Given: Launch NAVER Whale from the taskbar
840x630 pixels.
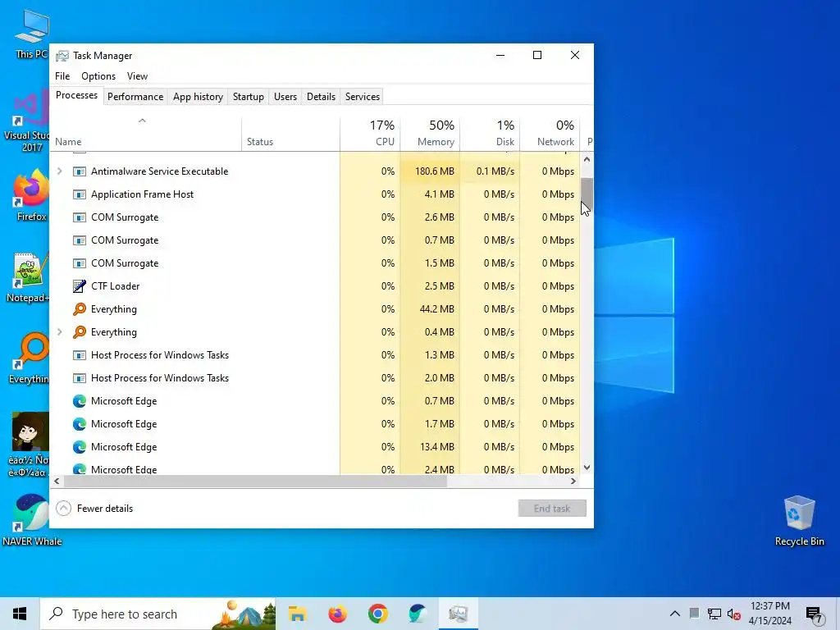Looking at the screenshot, I should [418, 614].
